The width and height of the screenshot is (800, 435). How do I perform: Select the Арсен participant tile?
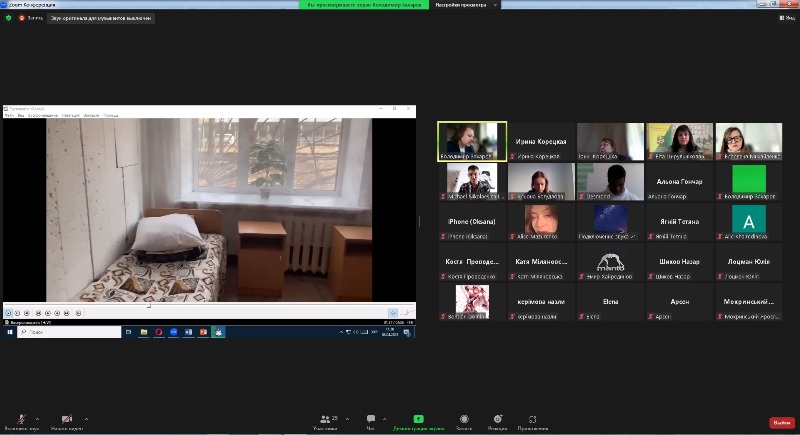680,302
